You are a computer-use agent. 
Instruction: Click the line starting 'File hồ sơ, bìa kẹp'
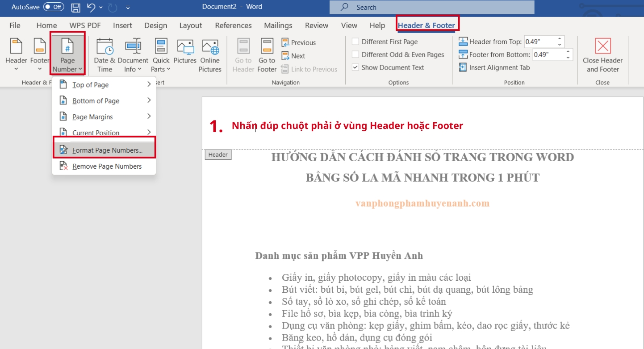367,314
